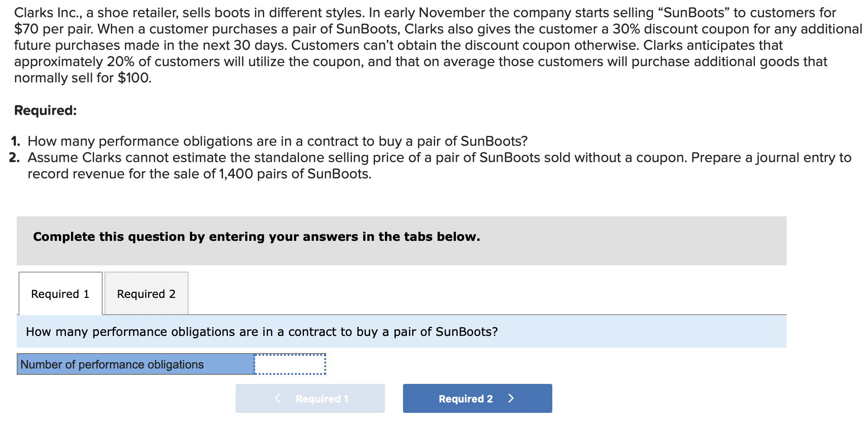Click the normally sell for $100 text
The height and width of the screenshot is (426, 868).
pyautogui.click(x=82, y=78)
